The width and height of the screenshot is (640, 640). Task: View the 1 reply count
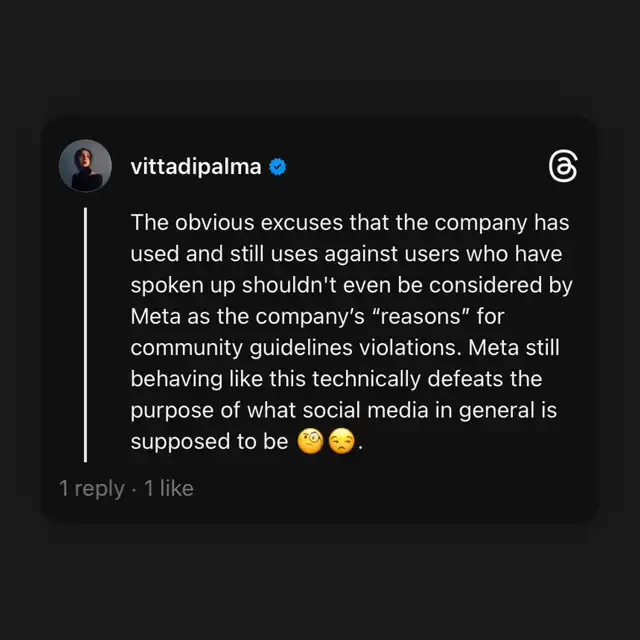[x=92, y=489]
